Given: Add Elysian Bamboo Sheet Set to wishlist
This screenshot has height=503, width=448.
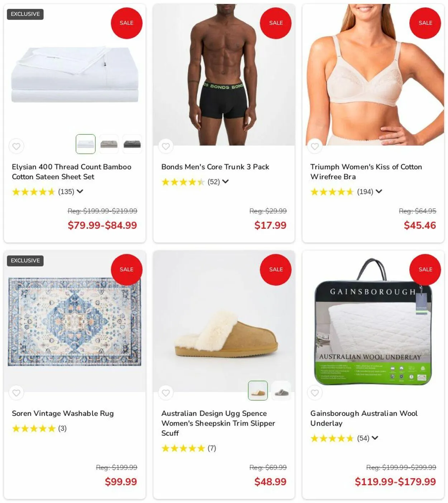Looking at the screenshot, I should (16, 146).
